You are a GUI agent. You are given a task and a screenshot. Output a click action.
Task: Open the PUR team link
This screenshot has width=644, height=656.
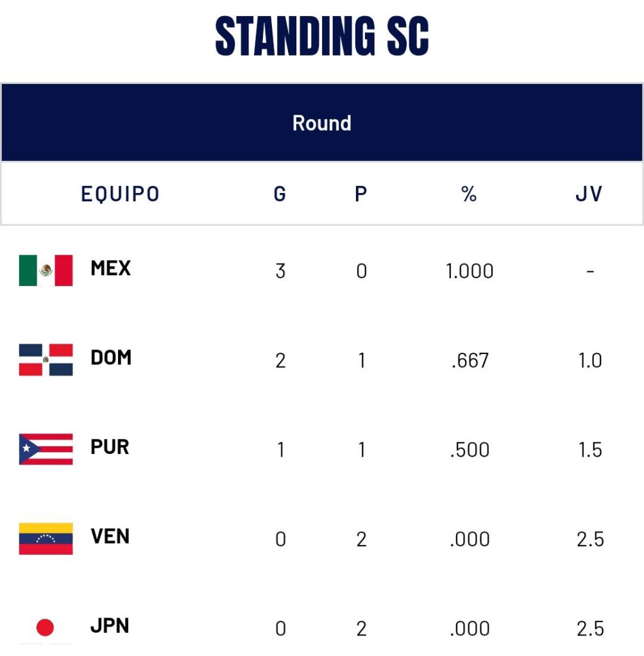110,447
